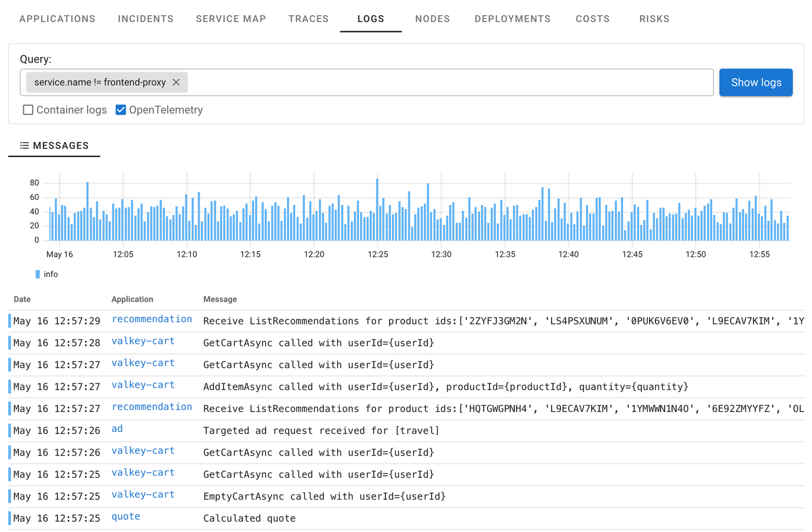Screen dimensions: 812x532
Task: Click the info legend color swatch
Action: pyautogui.click(x=38, y=274)
